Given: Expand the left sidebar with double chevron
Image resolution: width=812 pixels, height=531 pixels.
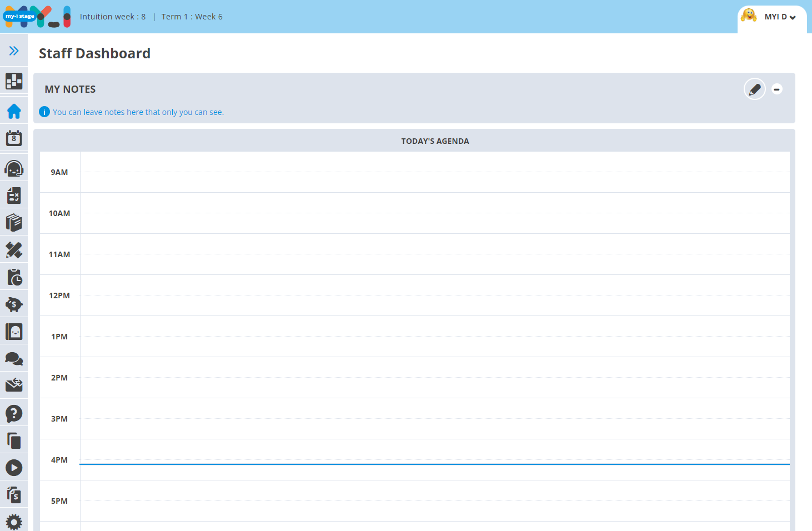Looking at the screenshot, I should 14,51.
